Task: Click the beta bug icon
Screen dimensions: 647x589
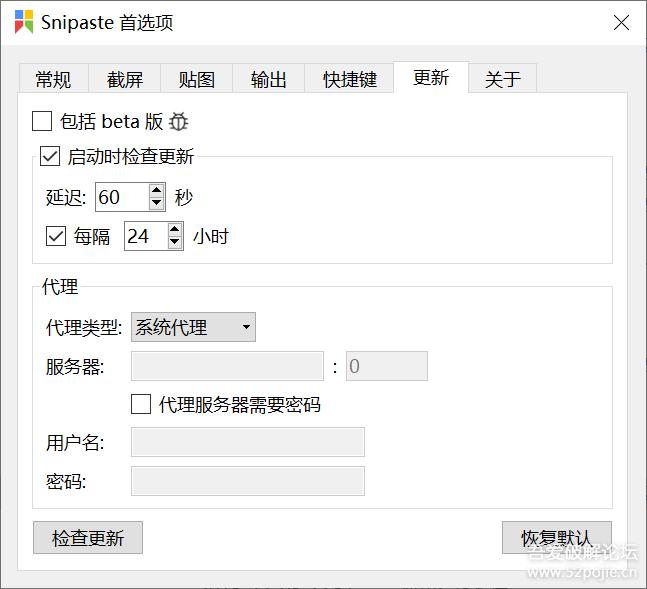Action: [179, 122]
